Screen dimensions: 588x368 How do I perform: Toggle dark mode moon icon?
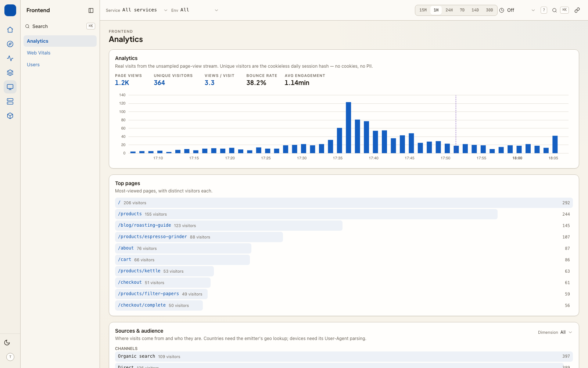pyautogui.click(x=7, y=343)
